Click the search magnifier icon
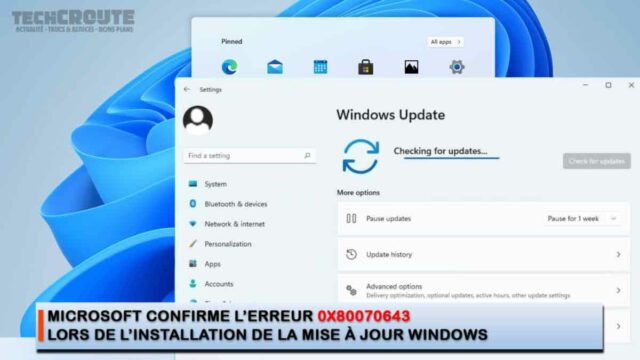This screenshot has height=360, width=640. coord(307,156)
